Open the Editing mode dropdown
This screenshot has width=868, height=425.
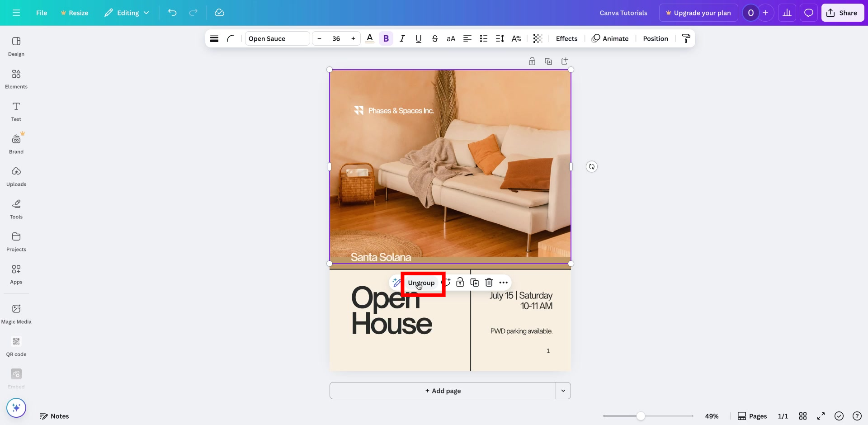pos(127,13)
